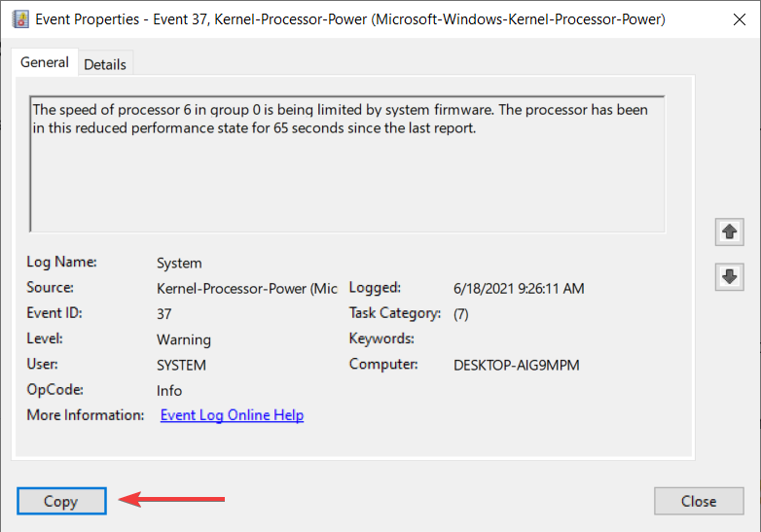Click the Logged date and time value
Viewport: 761px width, 532px height.
click(519, 289)
